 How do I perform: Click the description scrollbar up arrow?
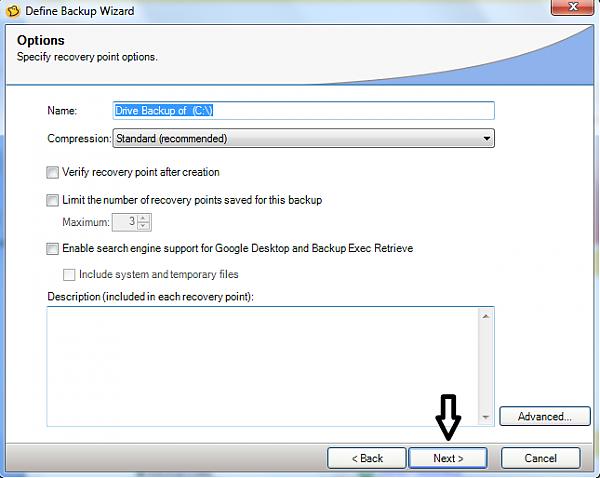[x=486, y=316]
